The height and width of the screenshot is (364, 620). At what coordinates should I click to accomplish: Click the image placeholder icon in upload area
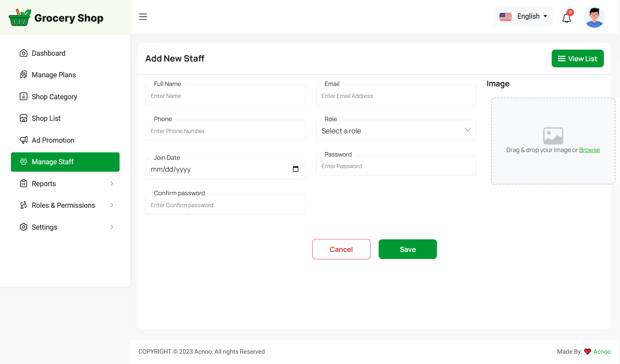(553, 136)
